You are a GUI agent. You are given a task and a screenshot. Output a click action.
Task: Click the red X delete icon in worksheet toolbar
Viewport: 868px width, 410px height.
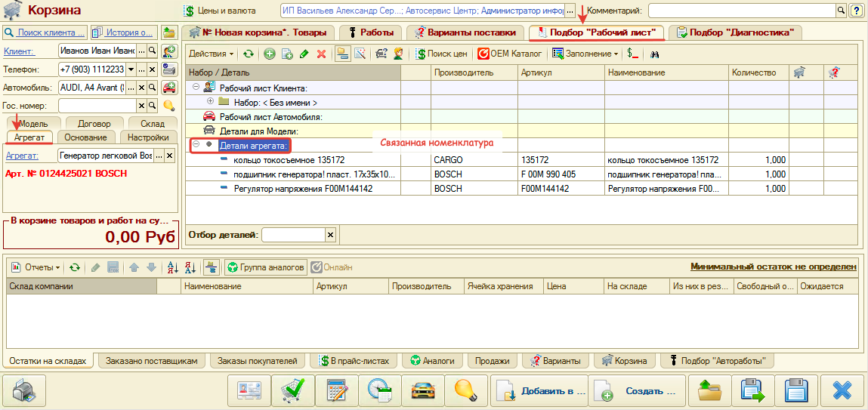tap(321, 54)
